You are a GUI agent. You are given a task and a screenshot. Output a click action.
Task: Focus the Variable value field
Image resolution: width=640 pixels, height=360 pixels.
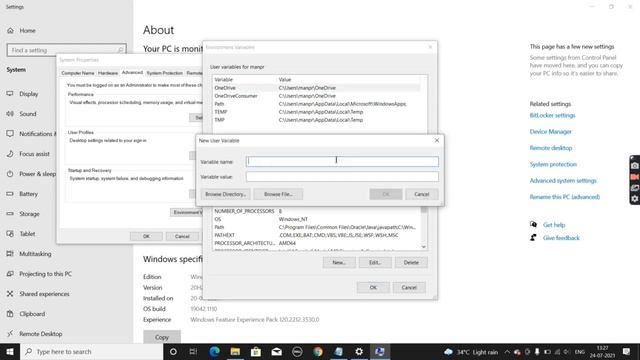[342, 177]
